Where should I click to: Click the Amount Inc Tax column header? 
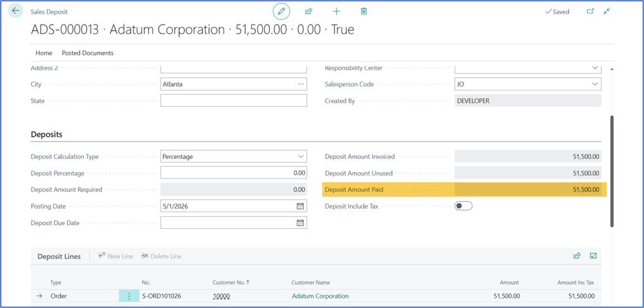(x=576, y=283)
